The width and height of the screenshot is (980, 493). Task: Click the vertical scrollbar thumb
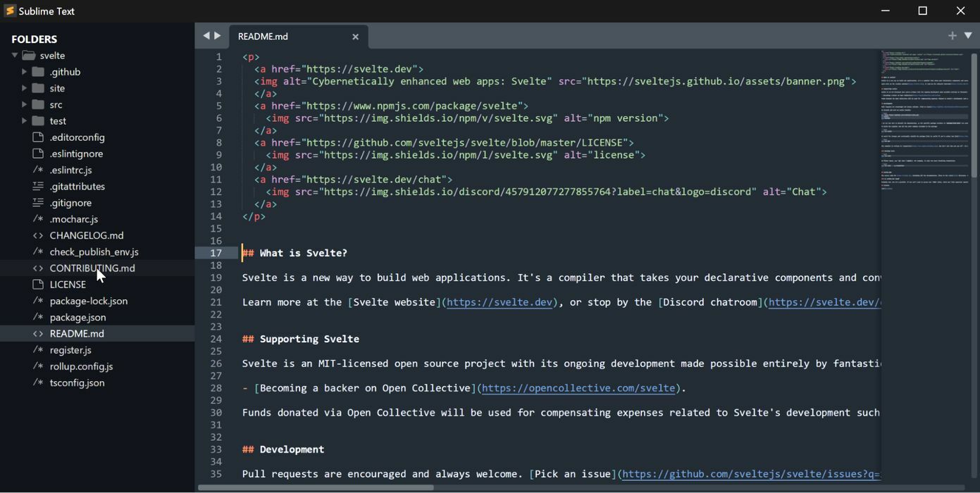click(x=975, y=116)
